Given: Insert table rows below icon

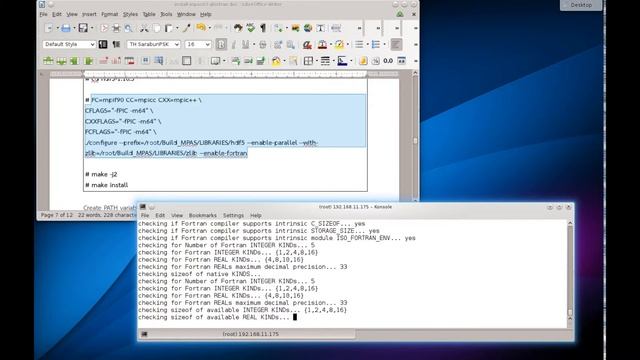Looking at the screenshot, I should tap(61, 61).
